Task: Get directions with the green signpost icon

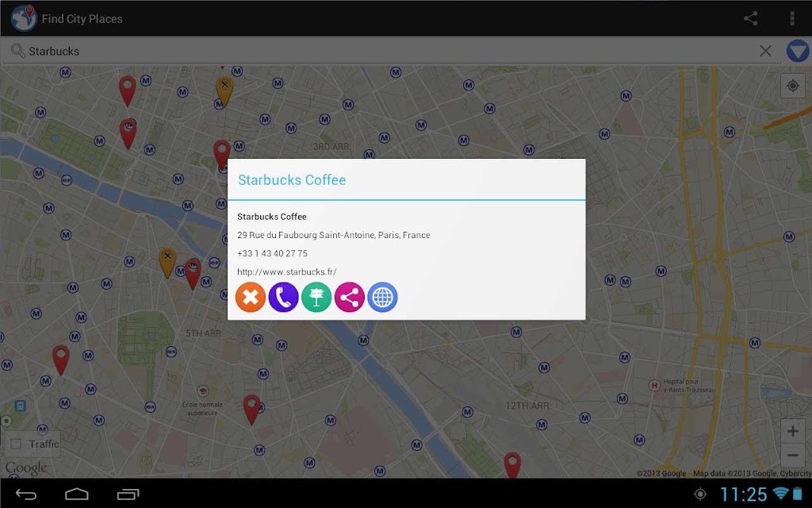Action: (x=316, y=297)
